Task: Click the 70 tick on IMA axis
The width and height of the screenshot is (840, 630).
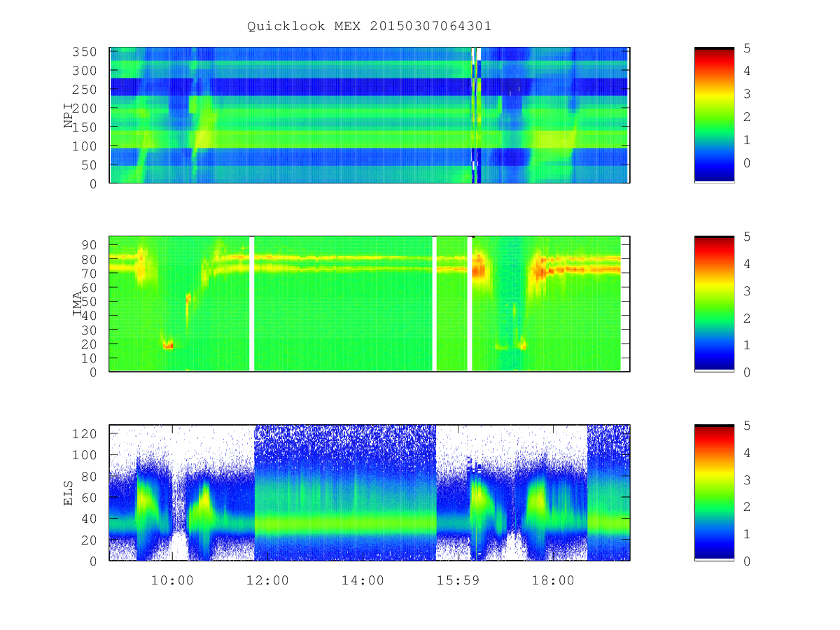Action: pos(90,273)
